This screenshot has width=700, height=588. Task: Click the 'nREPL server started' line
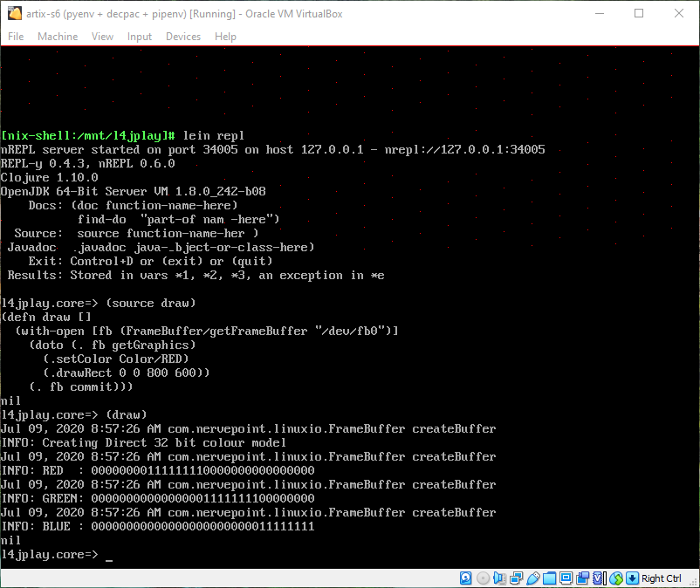click(273, 149)
